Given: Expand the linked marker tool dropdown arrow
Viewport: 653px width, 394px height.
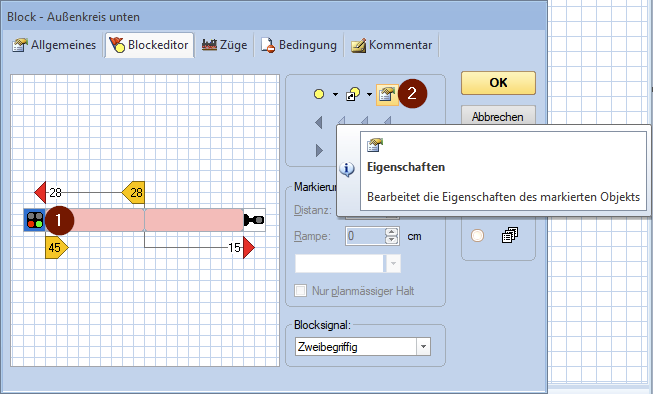Looking at the screenshot, I should click(x=369, y=95).
